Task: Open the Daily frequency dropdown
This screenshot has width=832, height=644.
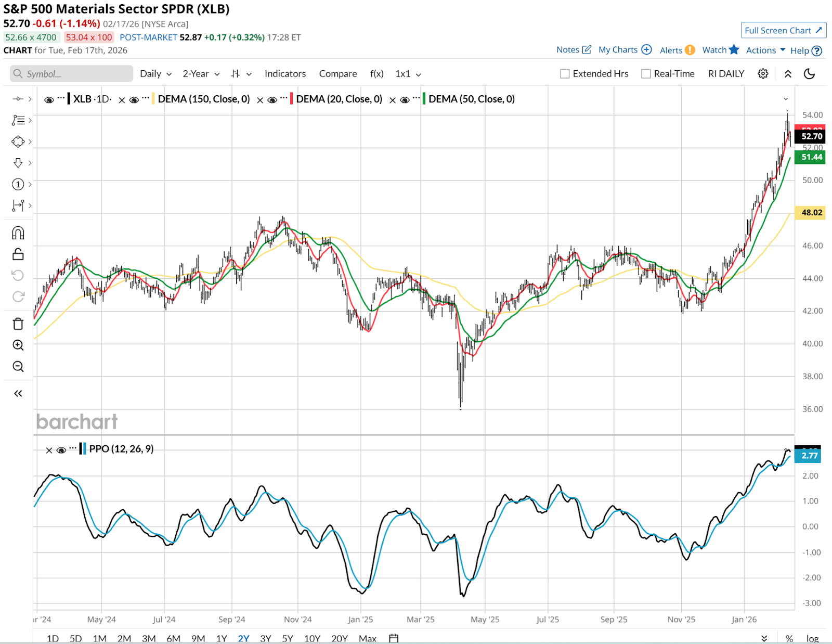Action: tap(155, 74)
